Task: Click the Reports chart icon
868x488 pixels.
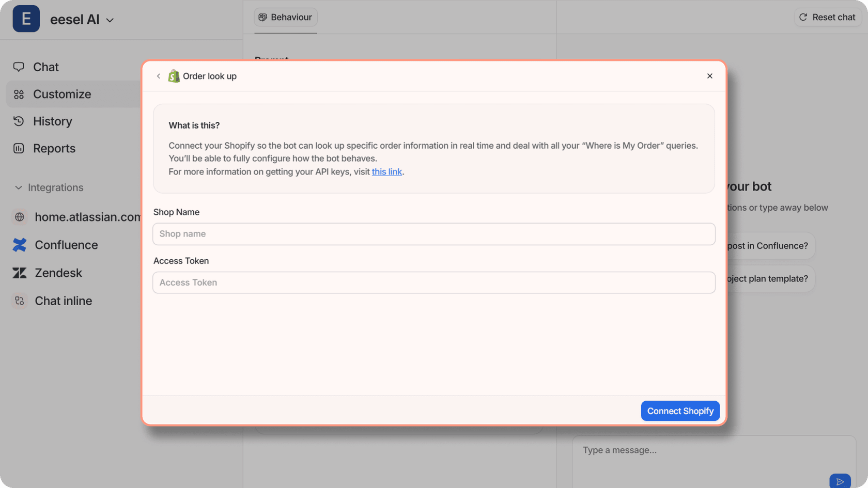Action: [19, 148]
